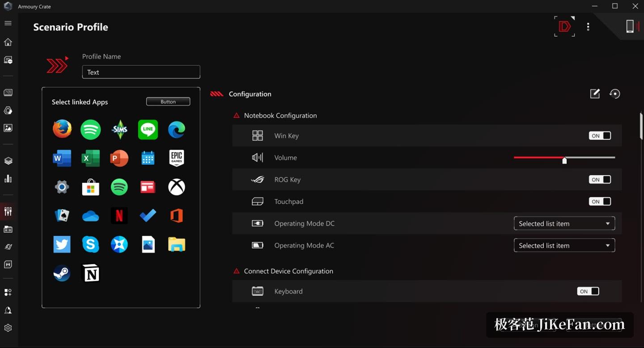This screenshot has height=348, width=644.
Task: Open the Operating Mode DC dropdown
Action: (x=564, y=223)
